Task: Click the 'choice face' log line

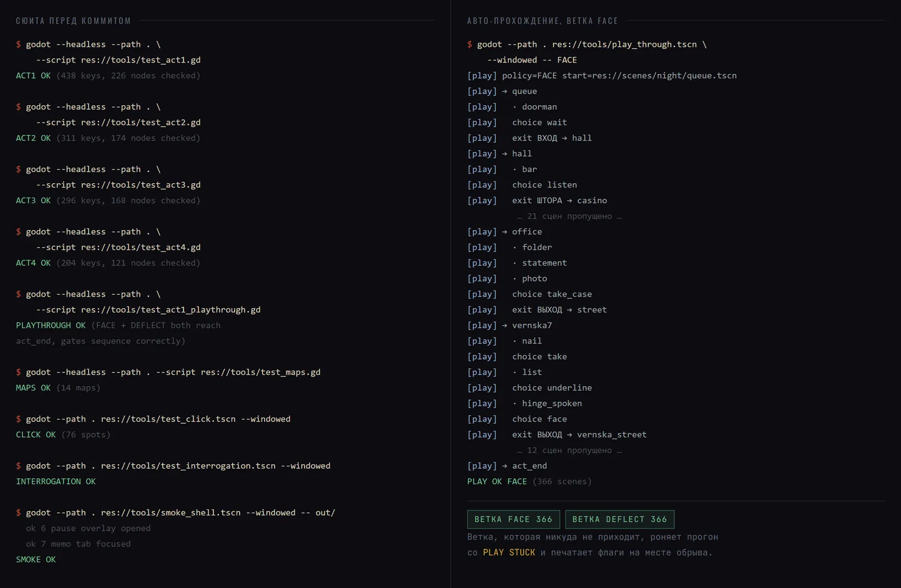Action: pyautogui.click(x=517, y=419)
